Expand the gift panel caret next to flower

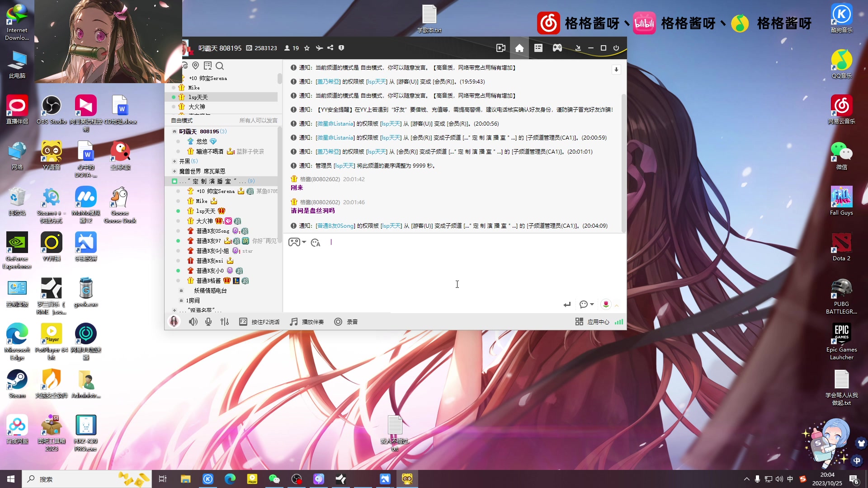point(617,305)
